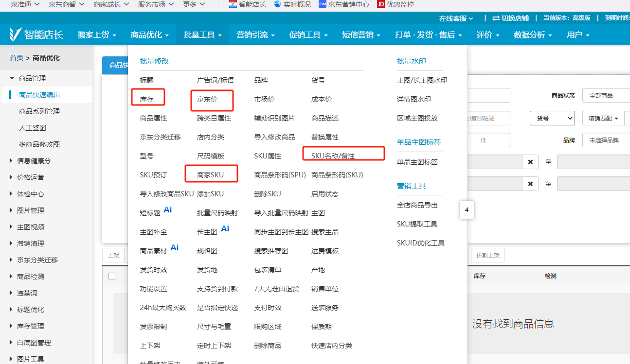Click the 未选择品牌 brand field

(606, 140)
